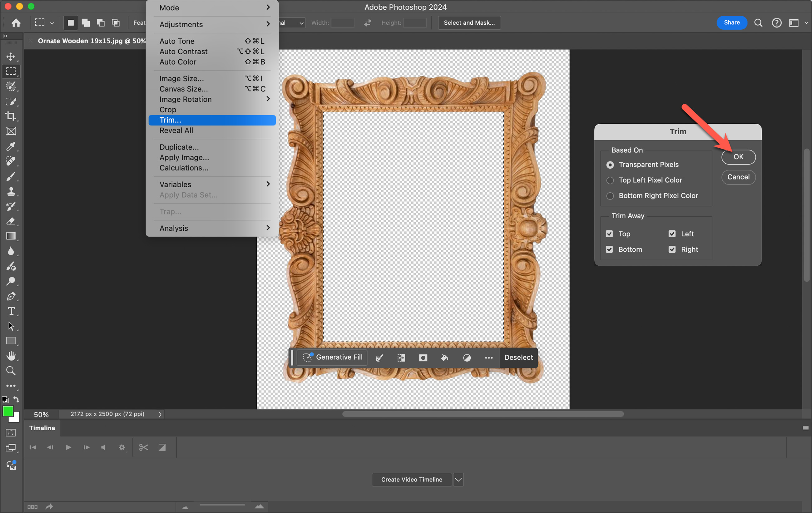Viewport: 812px width, 513px height.
Task: Select the Crop tool in the toolbar
Action: [x=11, y=116]
